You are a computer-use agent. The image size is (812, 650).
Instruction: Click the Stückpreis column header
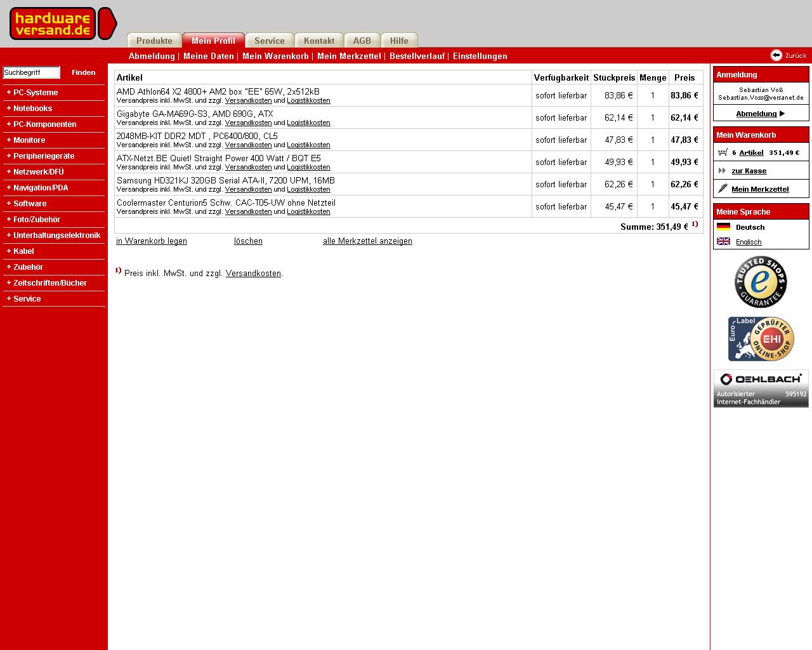click(x=614, y=77)
